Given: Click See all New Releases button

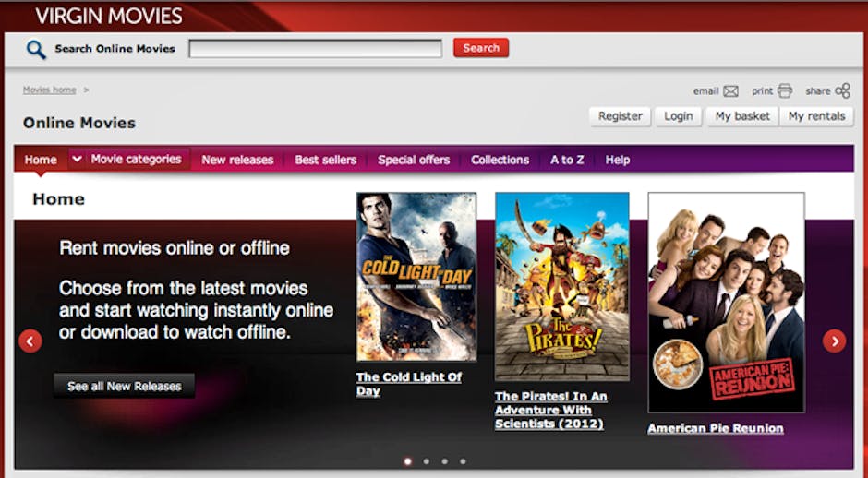Looking at the screenshot, I should pyautogui.click(x=124, y=386).
